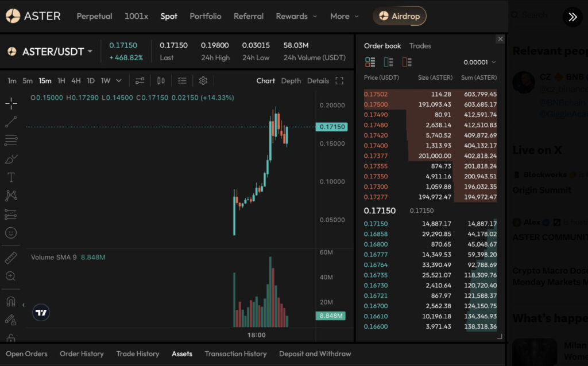
Task: Select the brush drawing tool
Action: pos(11,159)
